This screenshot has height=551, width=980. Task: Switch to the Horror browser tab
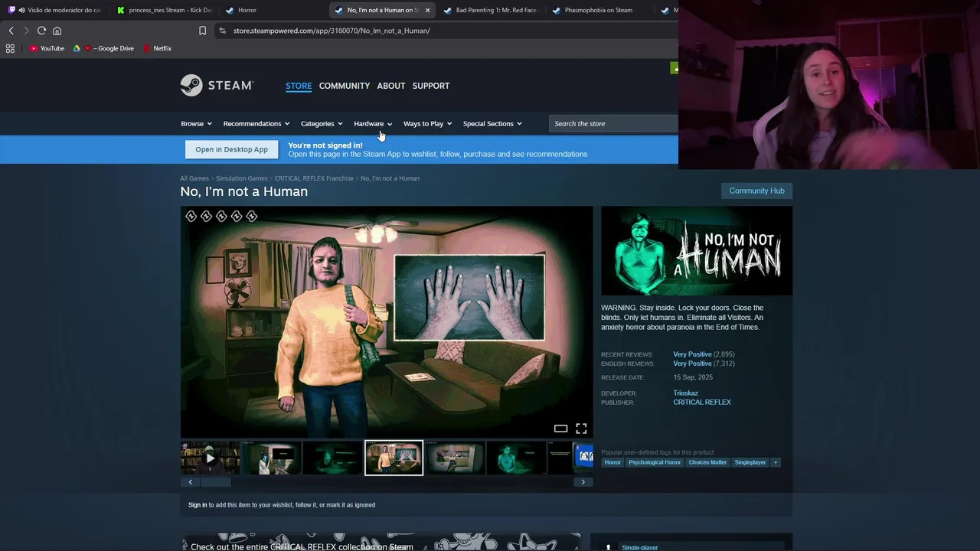273,10
